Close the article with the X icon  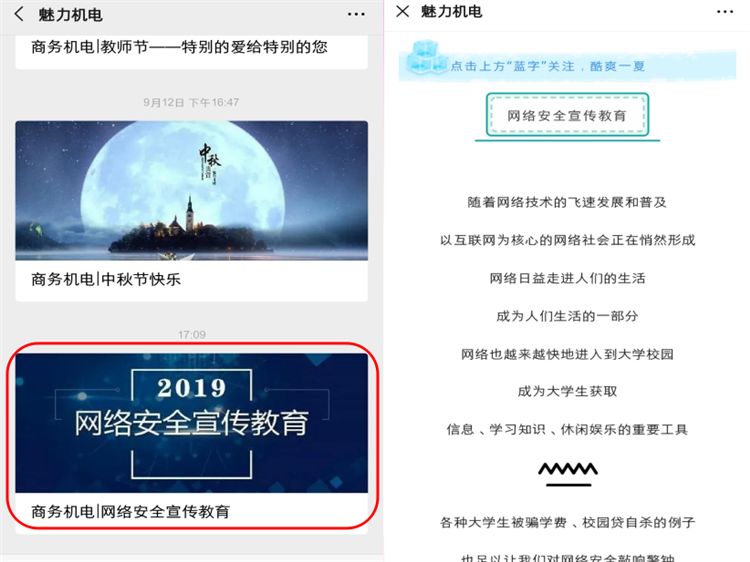[x=403, y=11]
